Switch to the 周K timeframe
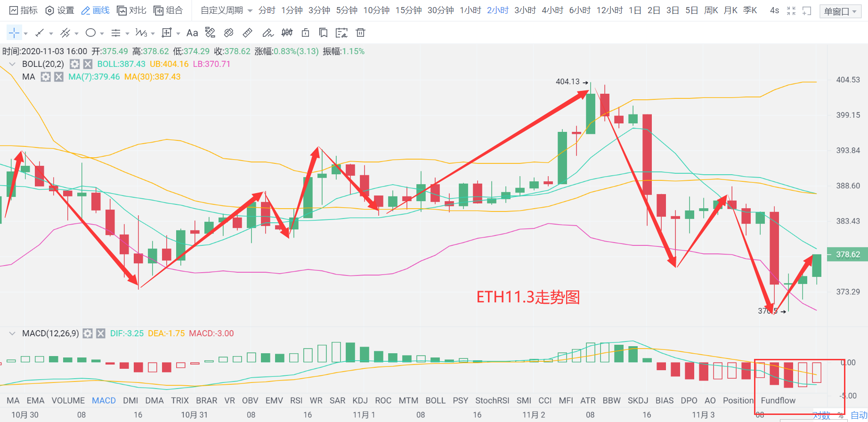 coord(711,10)
